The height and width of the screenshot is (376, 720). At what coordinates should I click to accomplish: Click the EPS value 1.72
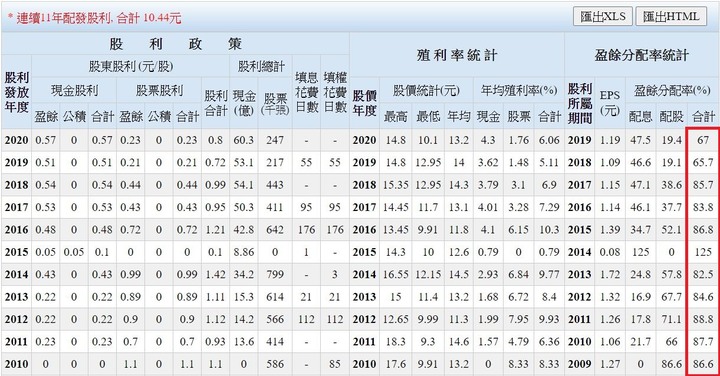610,275
